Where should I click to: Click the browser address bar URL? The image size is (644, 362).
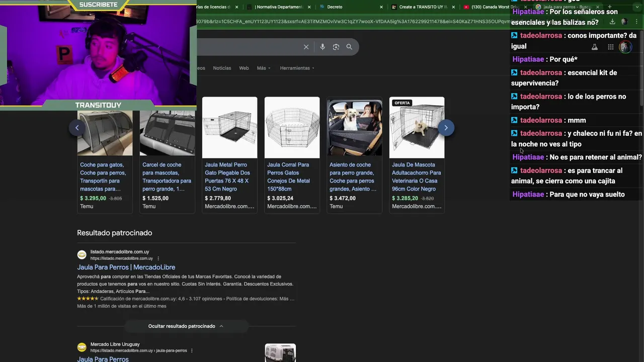352,22
